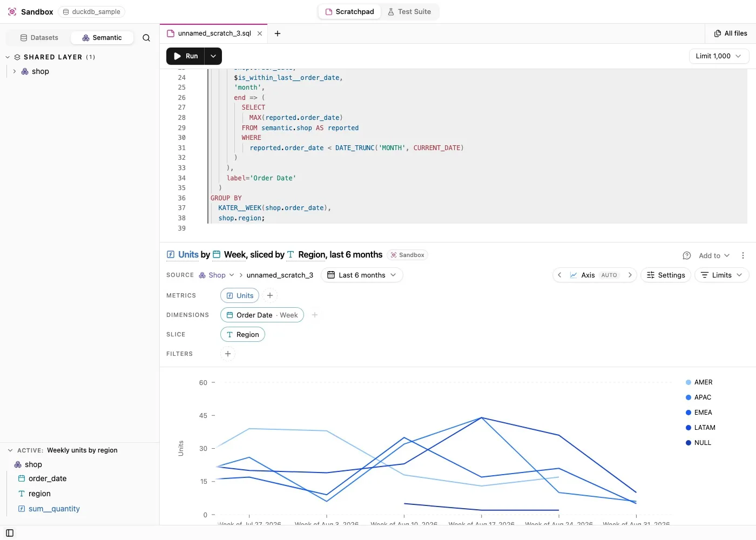Screen dimensions: 756x540
Task: Open the three-dot more options menu
Action: pyautogui.click(x=743, y=255)
